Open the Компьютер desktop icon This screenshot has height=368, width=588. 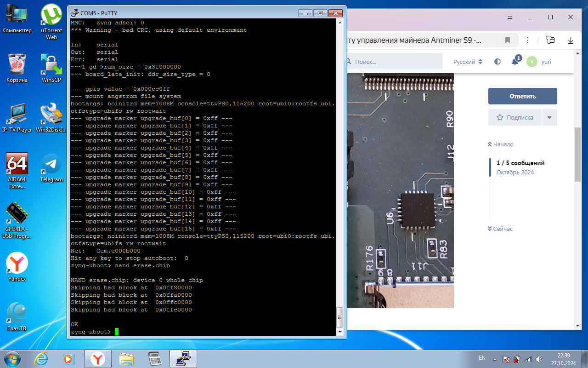(x=17, y=19)
